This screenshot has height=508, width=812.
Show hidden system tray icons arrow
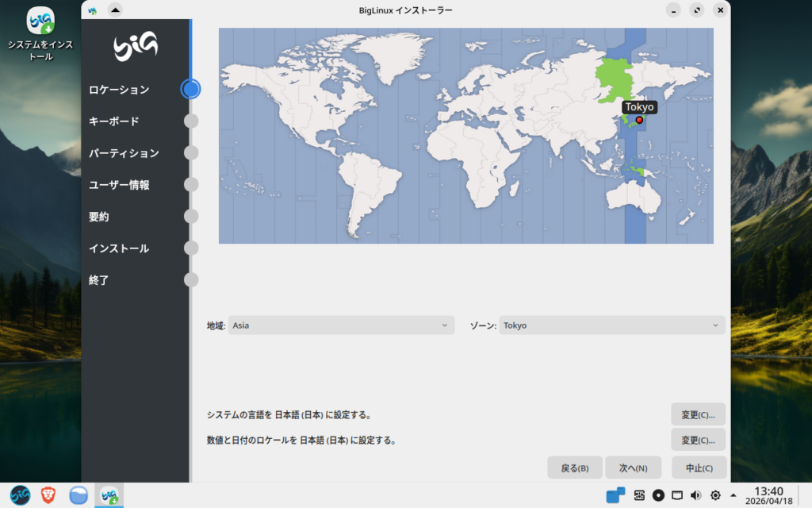point(733,495)
